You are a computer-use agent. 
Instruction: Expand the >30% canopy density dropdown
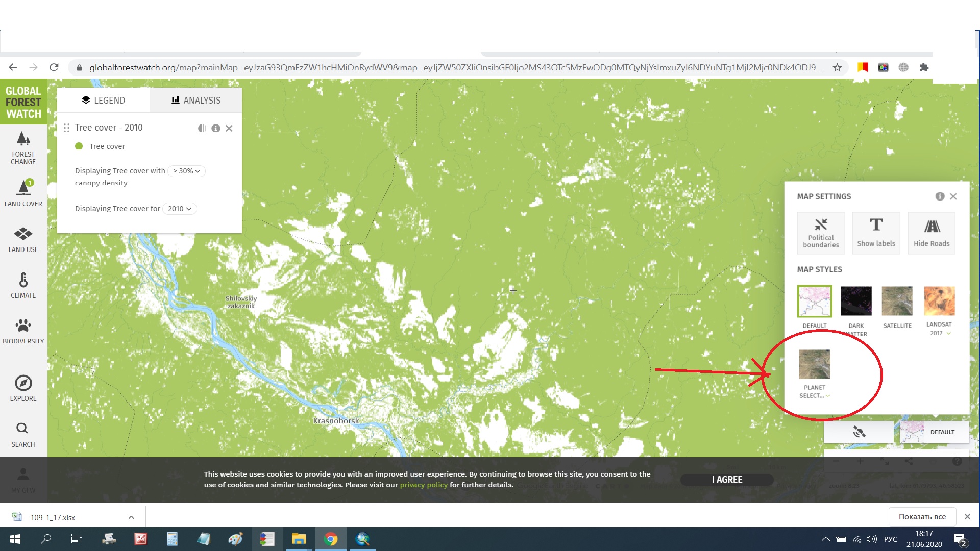[x=186, y=171]
